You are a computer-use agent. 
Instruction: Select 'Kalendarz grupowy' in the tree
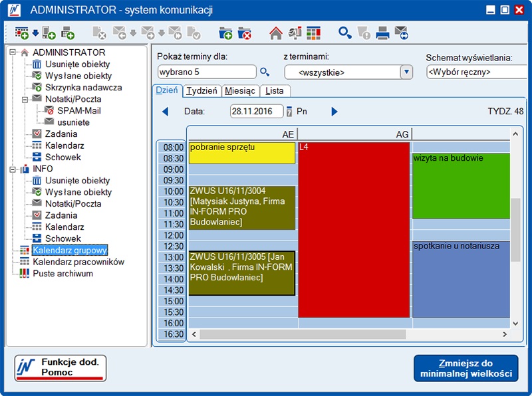point(70,250)
